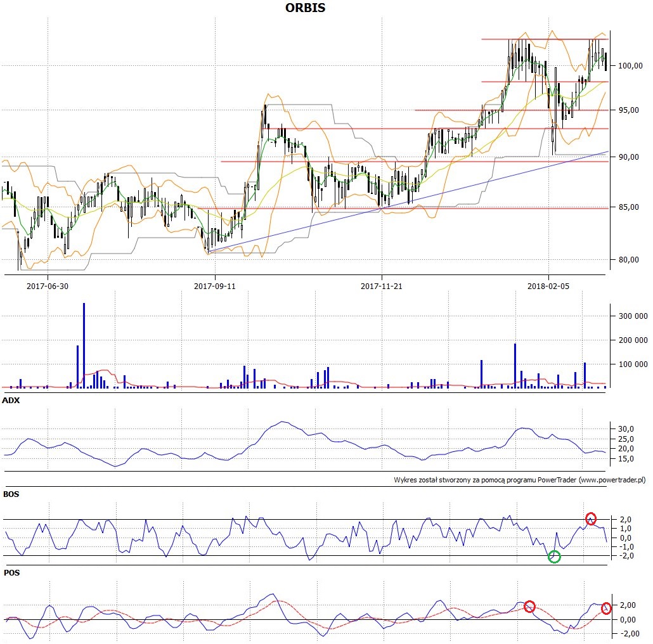Click the ADX 15,0 scale value
Viewport: 653px width, 644px height.
(626, 458)
